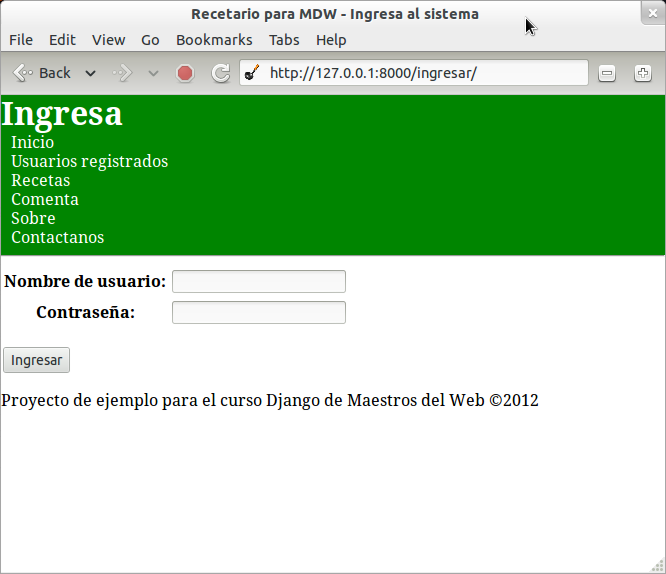The image size is (666, 574).
Task: Close the browser window with the X button
Action: point(653,14)
